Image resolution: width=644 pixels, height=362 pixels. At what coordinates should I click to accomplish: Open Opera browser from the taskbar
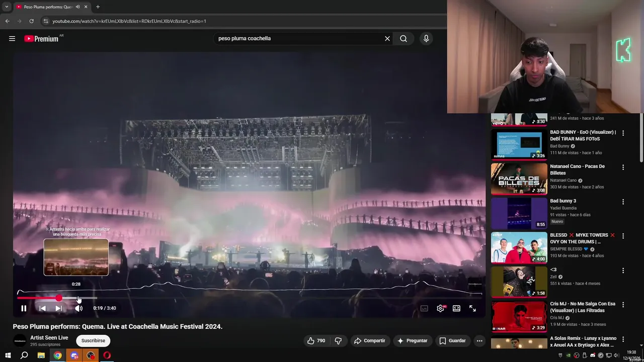pyautogui.click(x=107, y=355)
